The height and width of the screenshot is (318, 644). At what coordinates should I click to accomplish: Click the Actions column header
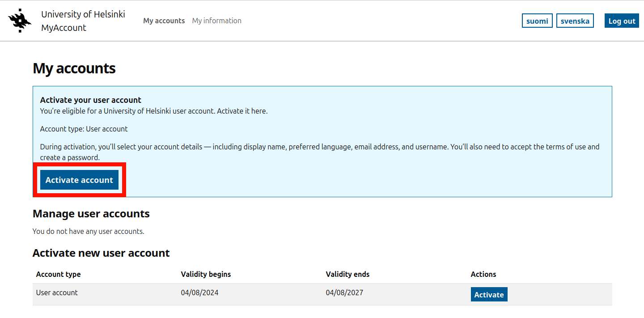point(483,274)
